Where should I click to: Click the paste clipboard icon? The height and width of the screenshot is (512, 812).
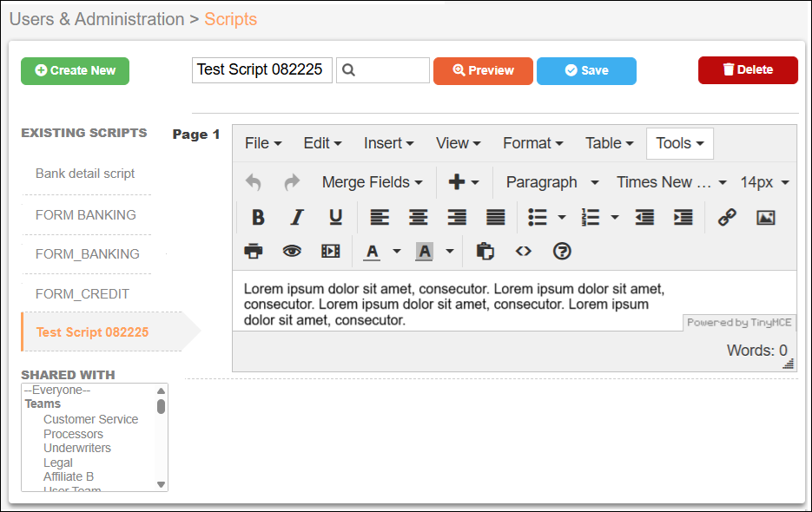point(485,251)
